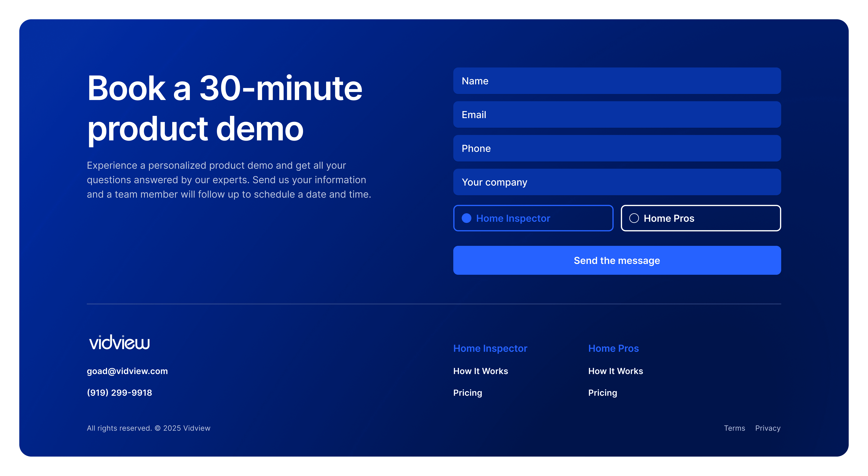Image resolution: width=868 pixels, height=476 pixels.
Task: Click the (919) 299-9918 phone link
Action: (119, 393)
